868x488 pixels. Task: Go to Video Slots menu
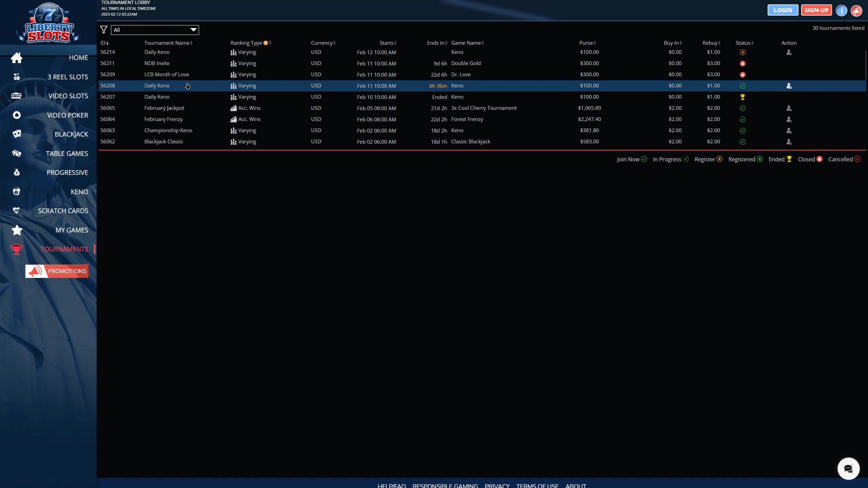[x=68, y=96]
